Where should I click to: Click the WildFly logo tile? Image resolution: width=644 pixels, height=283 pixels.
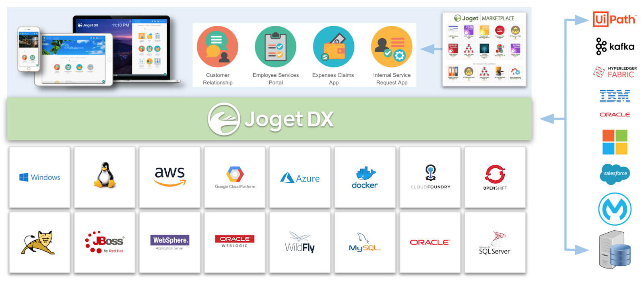click(300, 243)
